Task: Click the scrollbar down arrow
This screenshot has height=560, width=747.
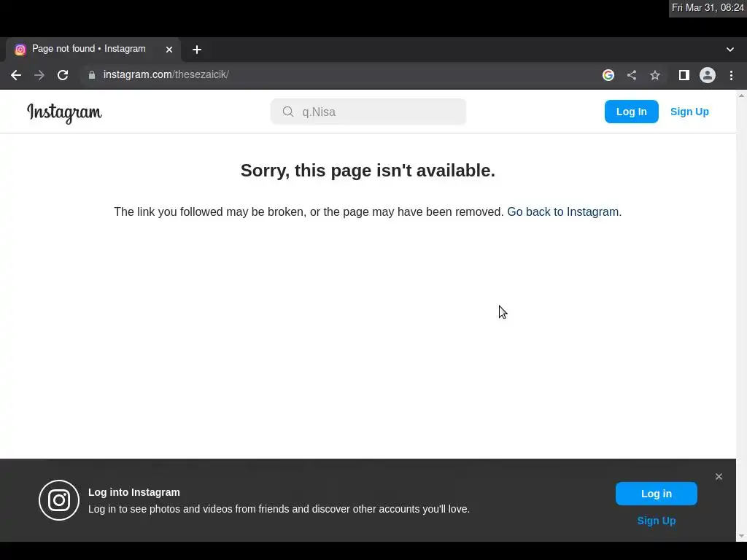Action: 741,536
